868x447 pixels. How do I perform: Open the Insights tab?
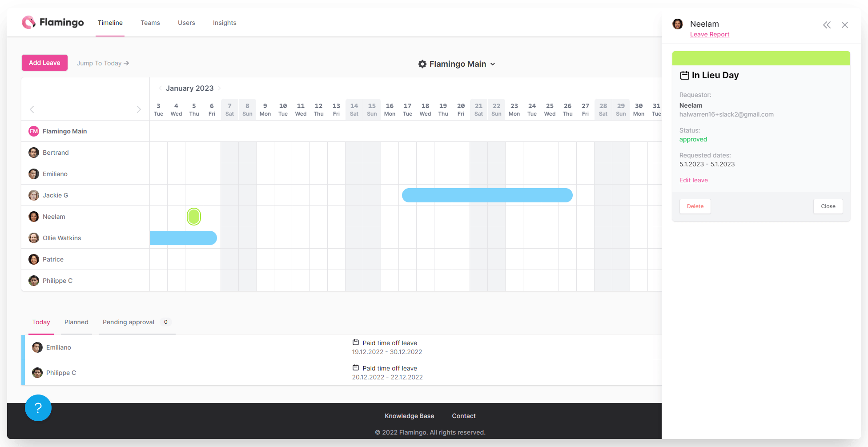point(225,23)
